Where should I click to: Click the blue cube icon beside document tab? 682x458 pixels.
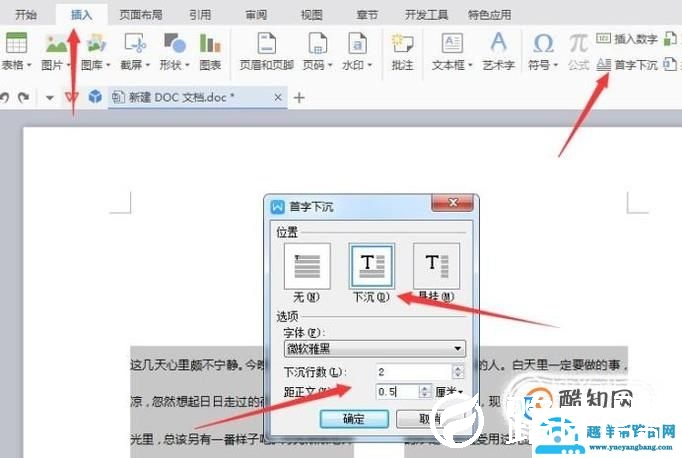(95, 97)
